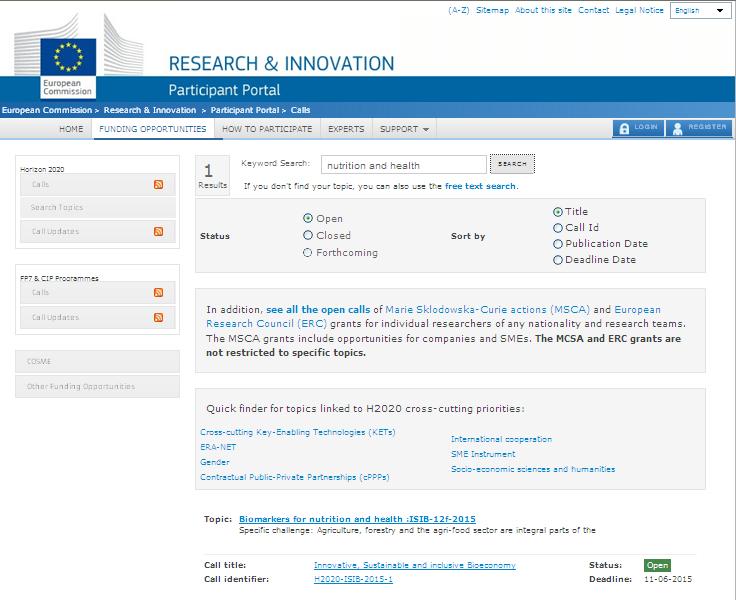Click the RSS icon beside Horizon 2020 Calls

click(x=159, y=185)
